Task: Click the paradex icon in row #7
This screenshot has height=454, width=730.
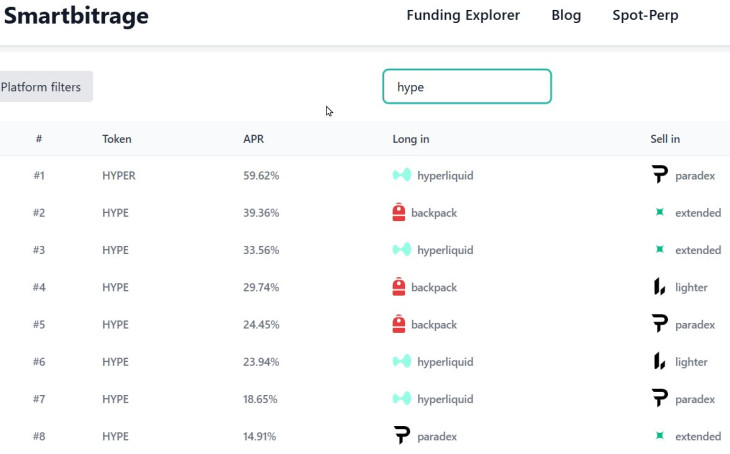Action: point(660,399)
